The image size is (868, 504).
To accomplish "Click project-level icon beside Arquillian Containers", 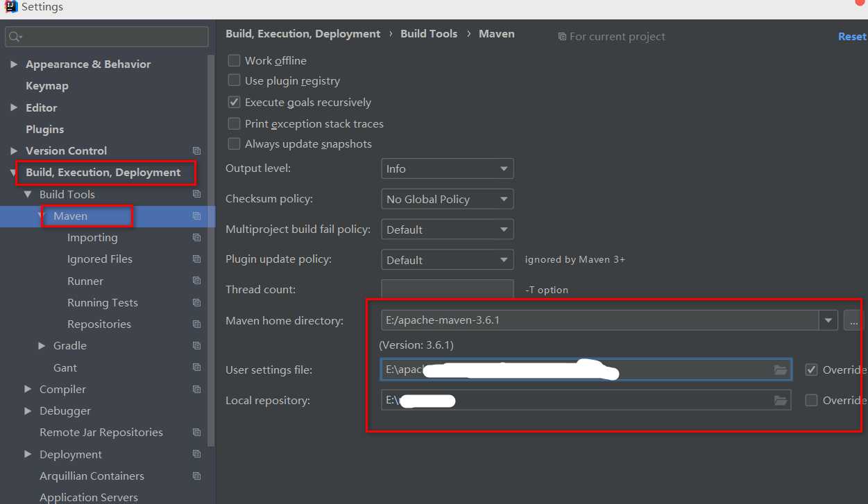I will [196, 476].
